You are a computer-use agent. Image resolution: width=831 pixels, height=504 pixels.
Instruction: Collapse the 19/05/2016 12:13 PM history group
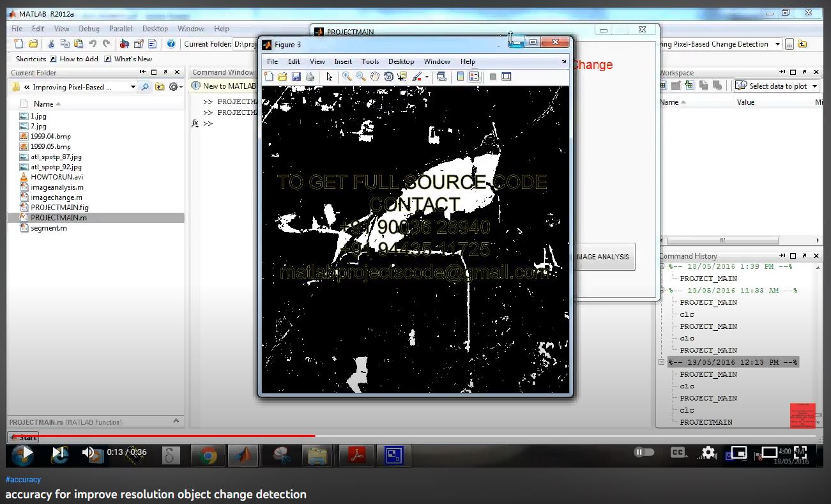(x=662, y=362)
